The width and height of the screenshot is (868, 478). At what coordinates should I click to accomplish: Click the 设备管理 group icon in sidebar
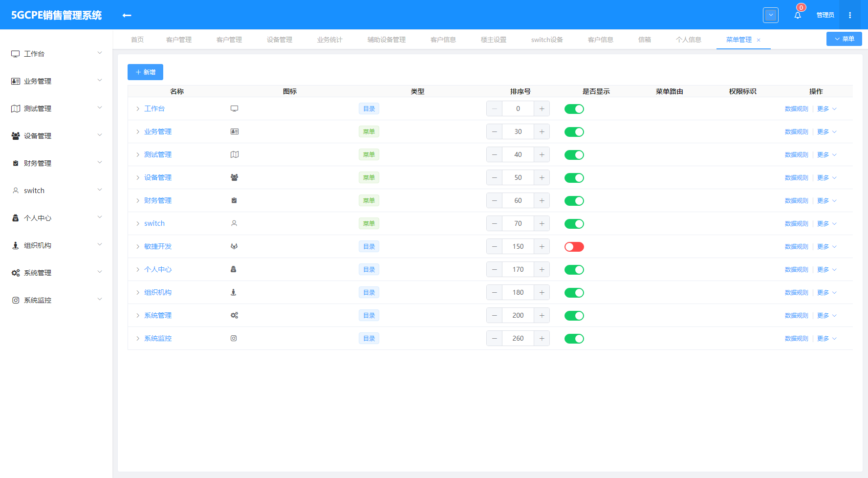16,136
